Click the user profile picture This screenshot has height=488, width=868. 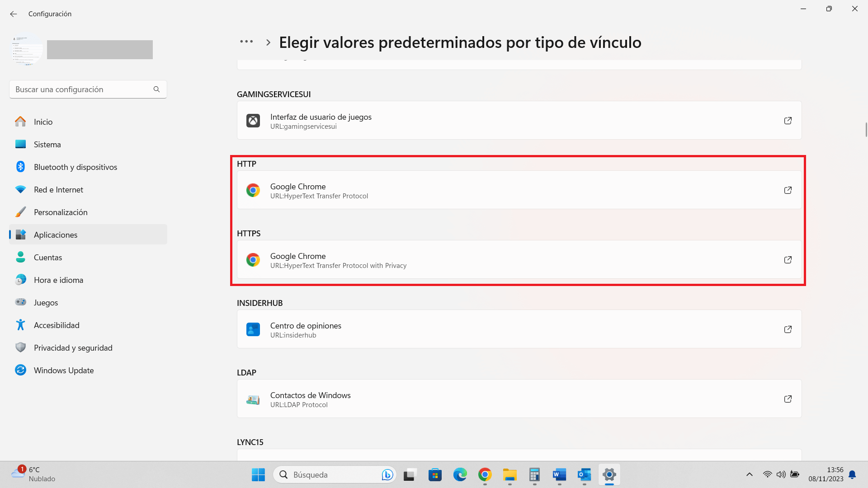coord(27,50)
